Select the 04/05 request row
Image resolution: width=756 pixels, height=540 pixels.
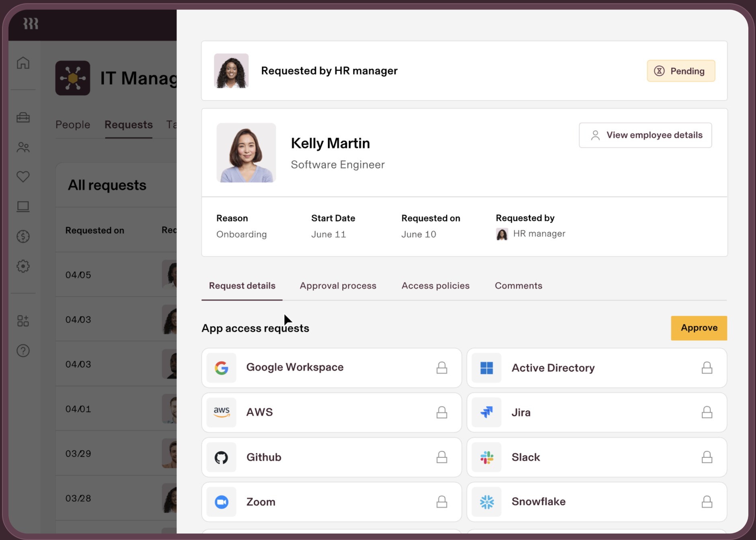[x=116, y=275]
